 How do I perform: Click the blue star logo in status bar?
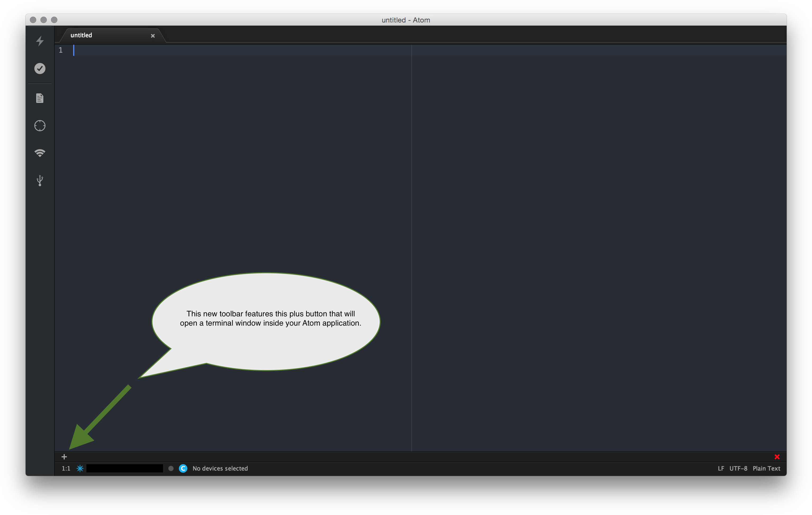80,468
